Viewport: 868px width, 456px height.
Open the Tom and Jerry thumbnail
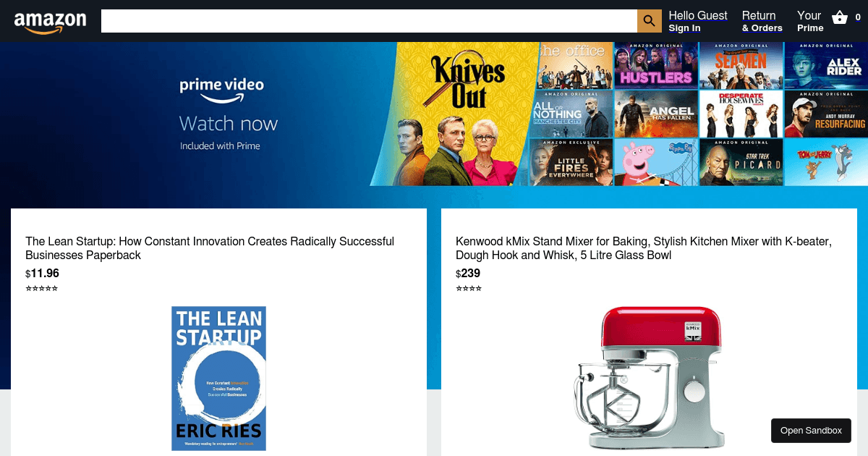coord(827,162)
